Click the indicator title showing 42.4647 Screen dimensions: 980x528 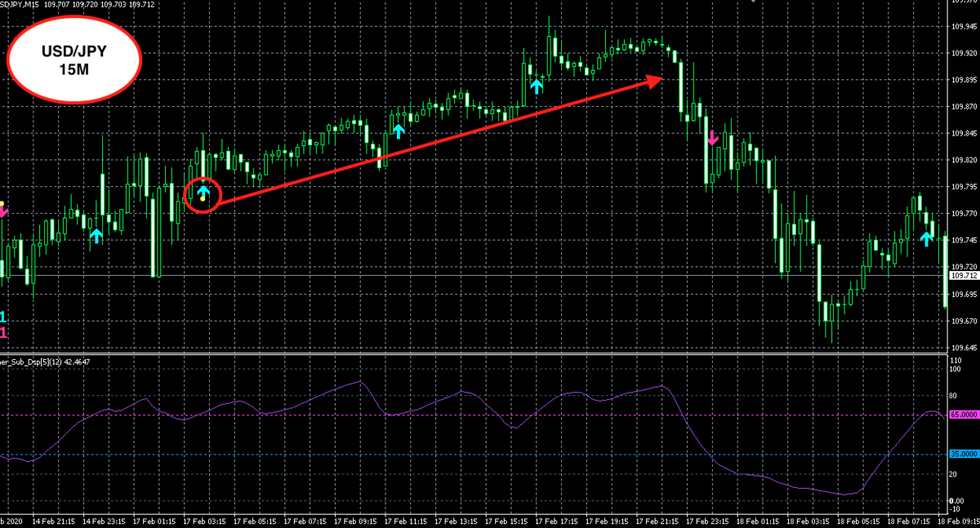(x=45, y=362)
